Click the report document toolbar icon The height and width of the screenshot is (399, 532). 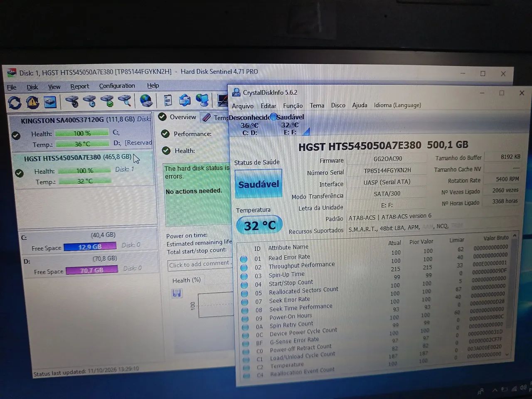(167, 100)
